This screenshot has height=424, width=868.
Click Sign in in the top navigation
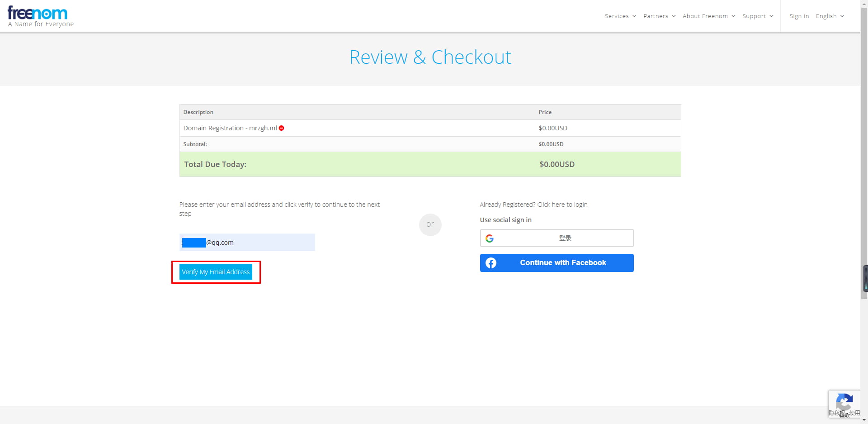799,16
